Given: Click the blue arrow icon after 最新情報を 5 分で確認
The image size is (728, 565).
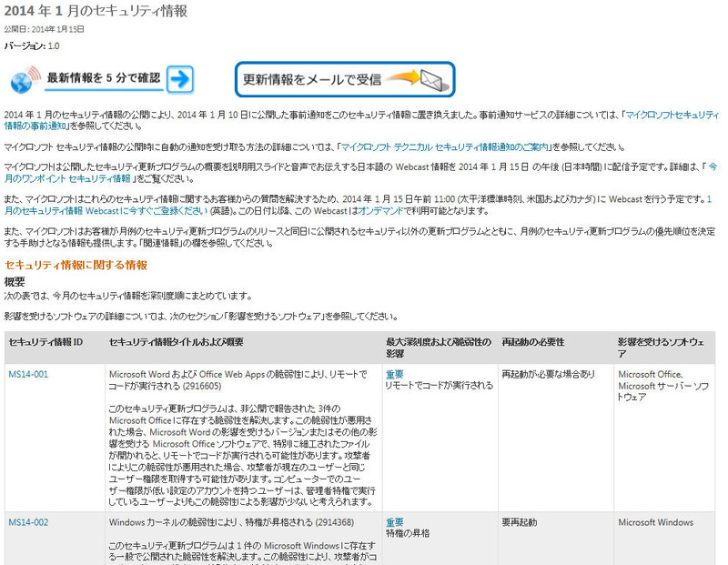Looking at the screenshot, I should (179, 80).
